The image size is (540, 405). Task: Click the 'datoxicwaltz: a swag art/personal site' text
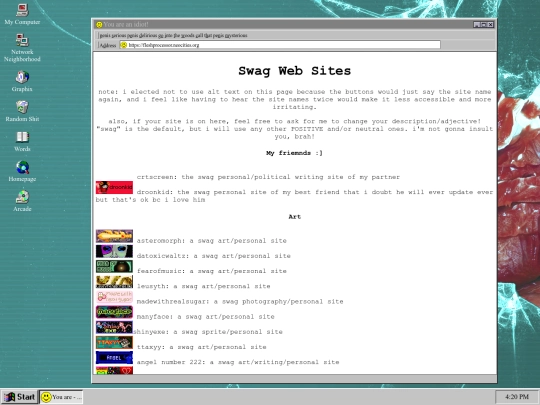tap(214, 256)
